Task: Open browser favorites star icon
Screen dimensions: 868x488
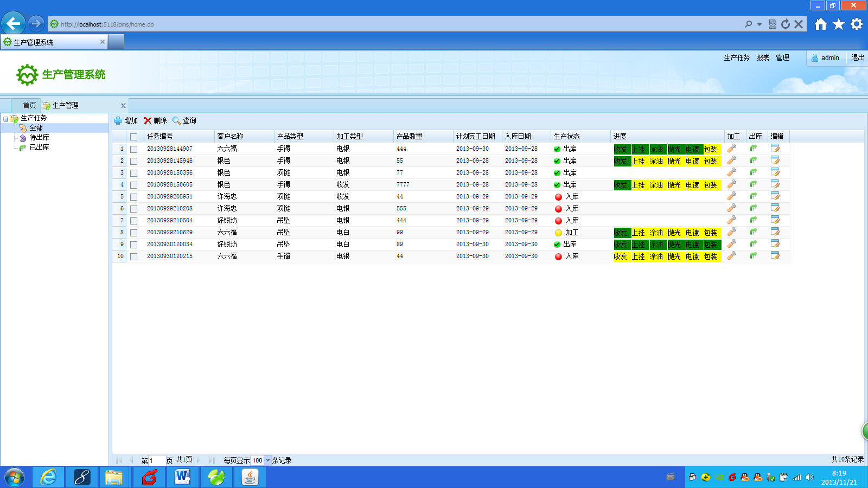Action: pos(839,24)
